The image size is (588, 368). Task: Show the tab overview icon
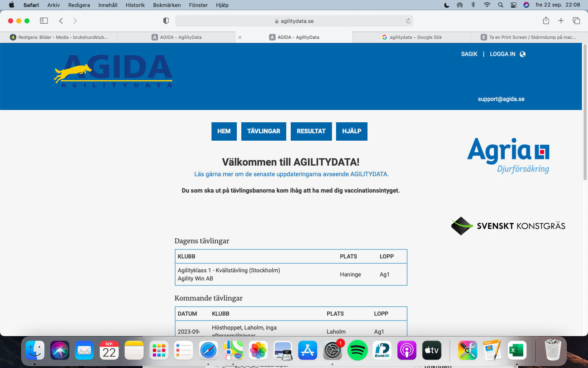point(576,21)
